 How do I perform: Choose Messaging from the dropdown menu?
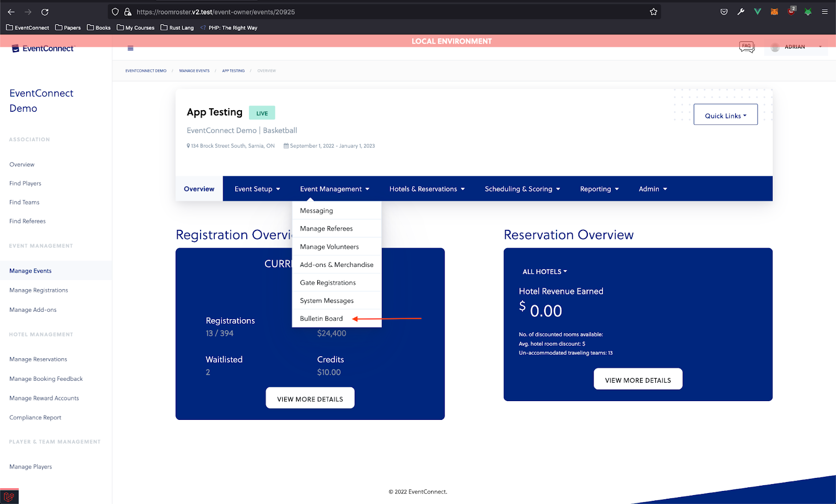click(x=336, y=210)
